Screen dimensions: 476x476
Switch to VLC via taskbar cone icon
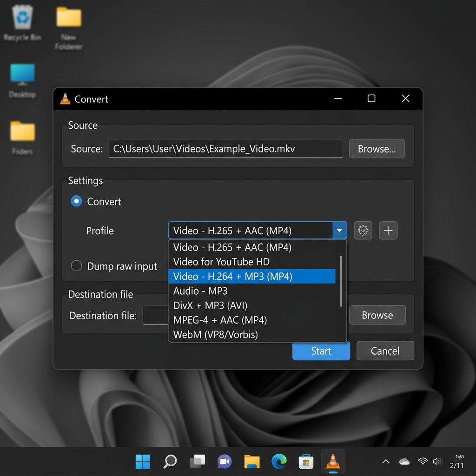click(333, 462)
